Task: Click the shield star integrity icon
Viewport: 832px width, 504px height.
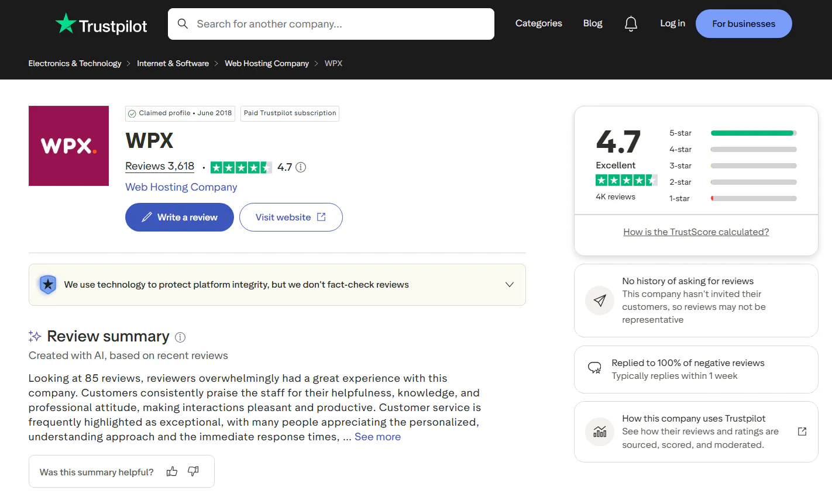Action: (x=47, y=285)
